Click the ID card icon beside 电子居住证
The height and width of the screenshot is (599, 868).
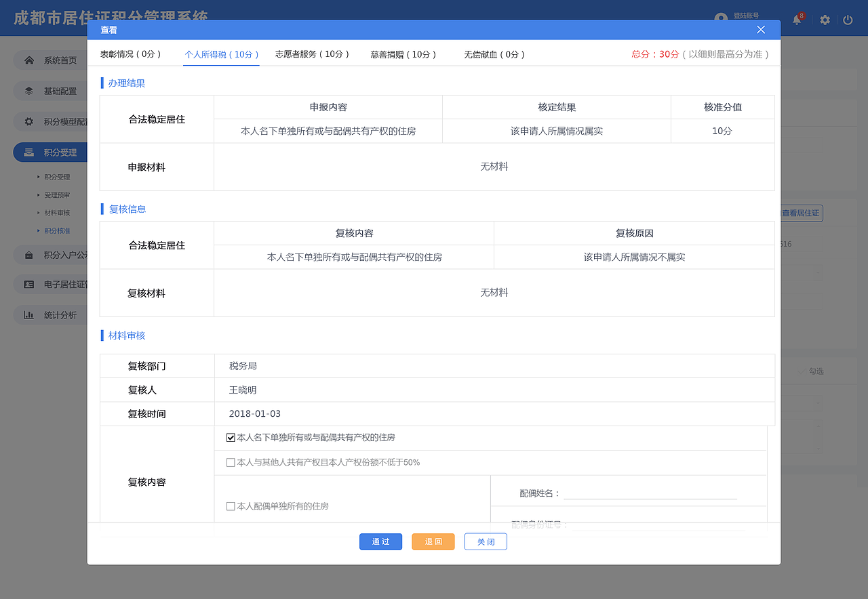29,285
